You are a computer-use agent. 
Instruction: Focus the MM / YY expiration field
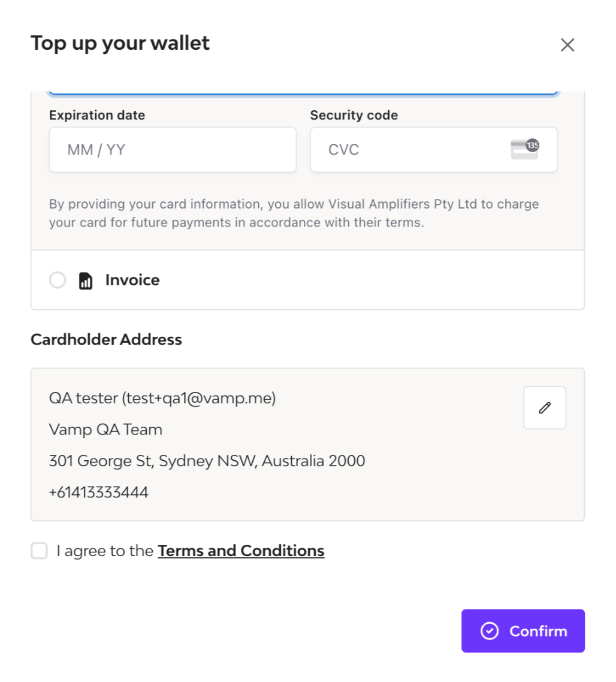[x=173, y=150]
